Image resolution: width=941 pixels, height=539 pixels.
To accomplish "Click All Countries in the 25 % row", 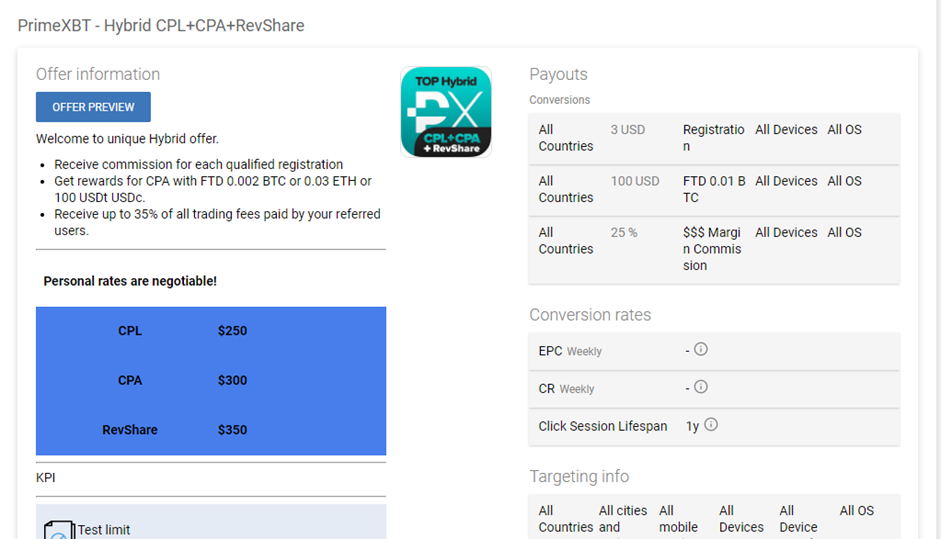I will [x=566, y=241].
